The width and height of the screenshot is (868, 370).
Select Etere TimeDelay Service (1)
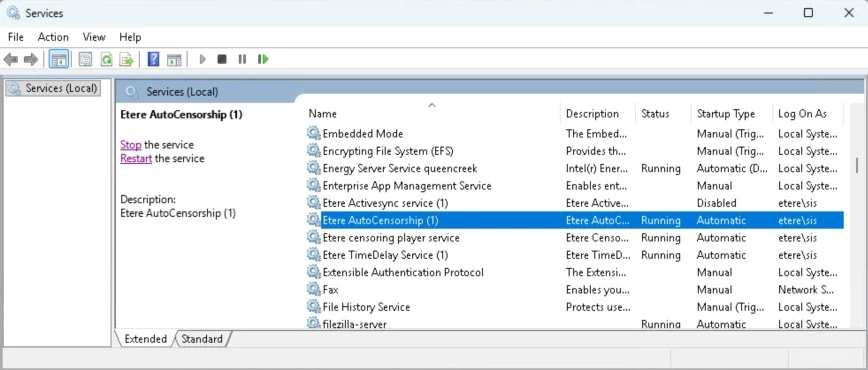(x=385, y=255)
